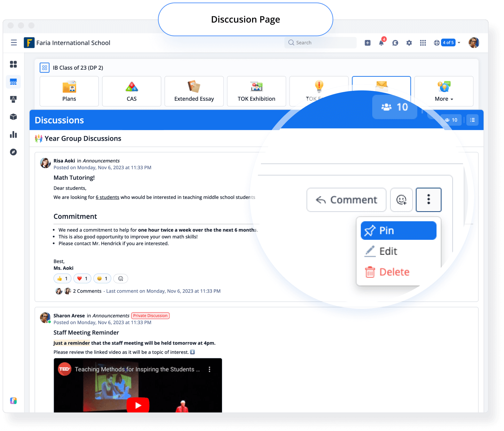
Task: Open the apps grid launcher icon
Action: tap(423, 43)
